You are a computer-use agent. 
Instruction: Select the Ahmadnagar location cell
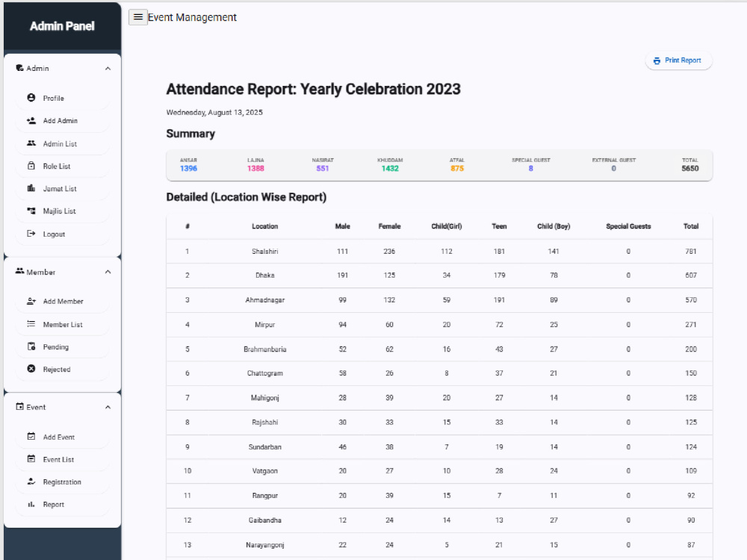click(265, 300)
